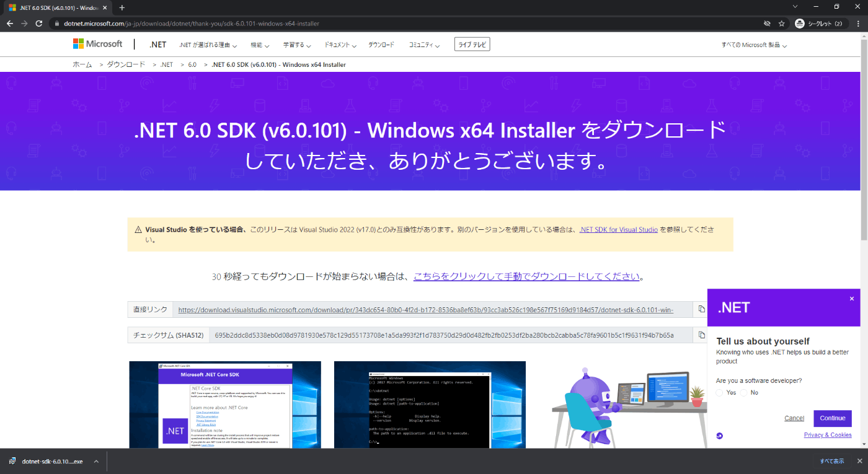868x474 pixels.
Task: Click the Microsoft logo in header
Action: click(98, 44)
